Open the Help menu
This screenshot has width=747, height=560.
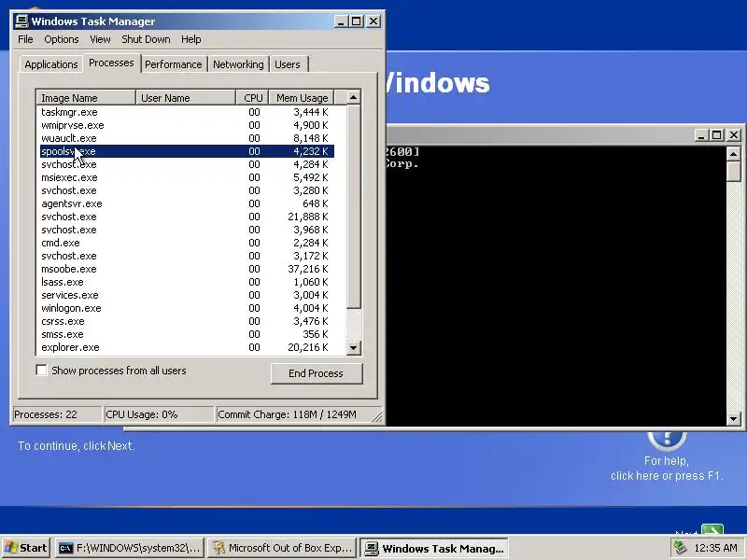(190, 39)
